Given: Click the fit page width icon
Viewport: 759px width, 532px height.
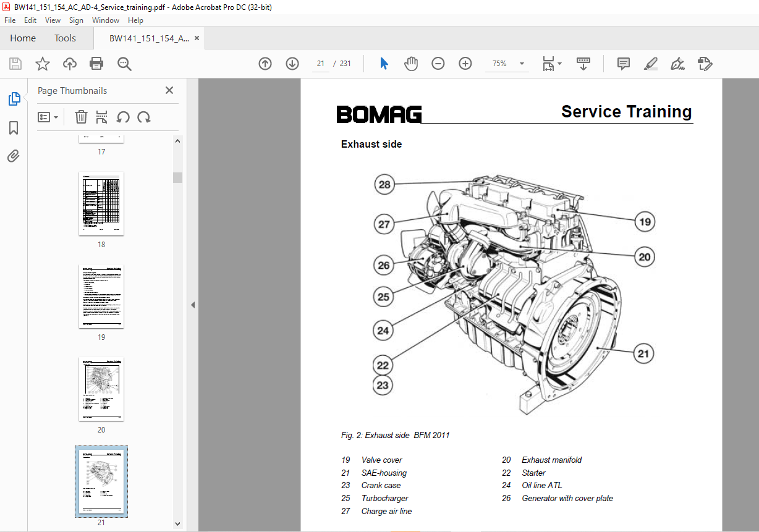Looking at the screenshot, I should tap(548, 64).
